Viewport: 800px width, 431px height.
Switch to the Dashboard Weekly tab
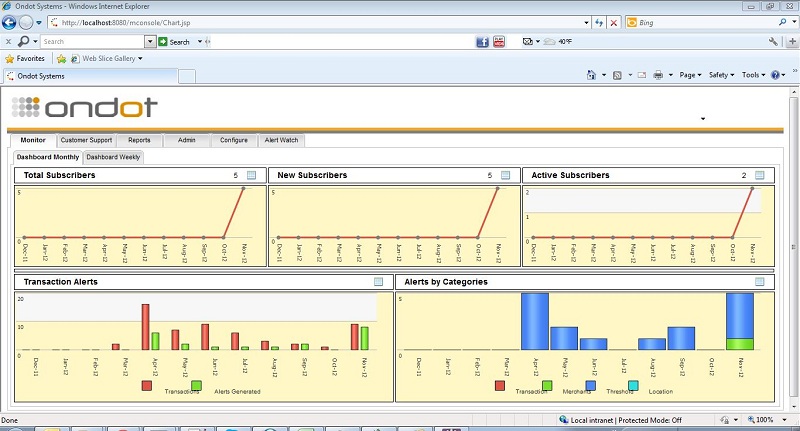pyautogui.click(x=113, y=157)
